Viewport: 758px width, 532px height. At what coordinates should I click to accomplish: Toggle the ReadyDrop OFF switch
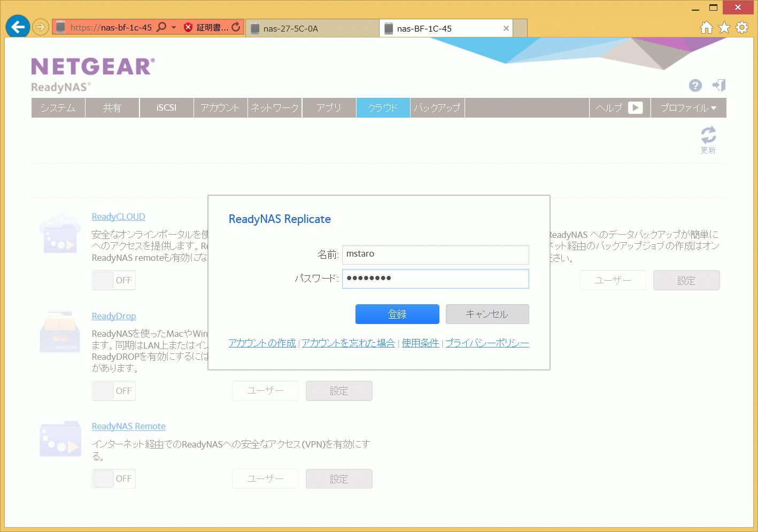[x=113, y=391]
